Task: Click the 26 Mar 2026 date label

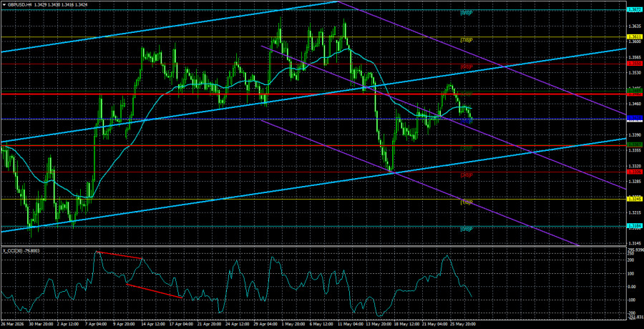Action: click(x=13, y=325)
